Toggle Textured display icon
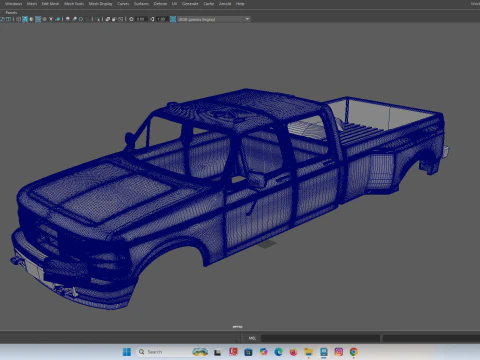This screenshot has width=480, height=360. point(44,19)
